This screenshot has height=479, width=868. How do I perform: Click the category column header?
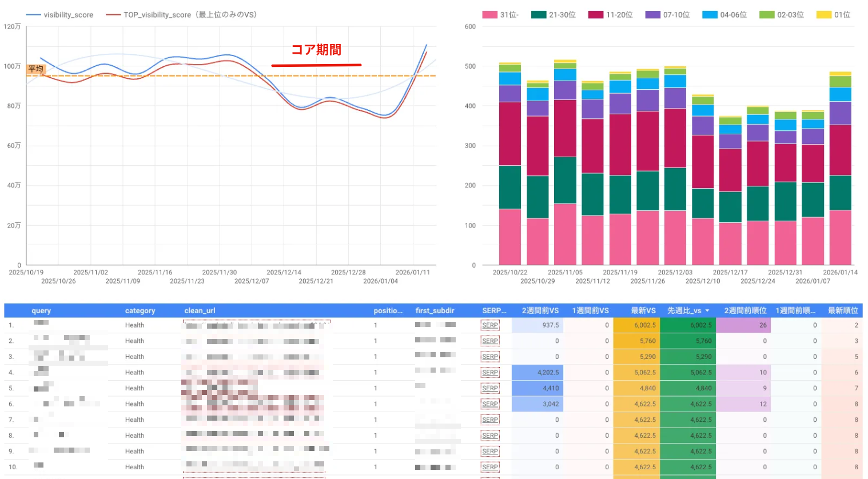pos(140,311)
